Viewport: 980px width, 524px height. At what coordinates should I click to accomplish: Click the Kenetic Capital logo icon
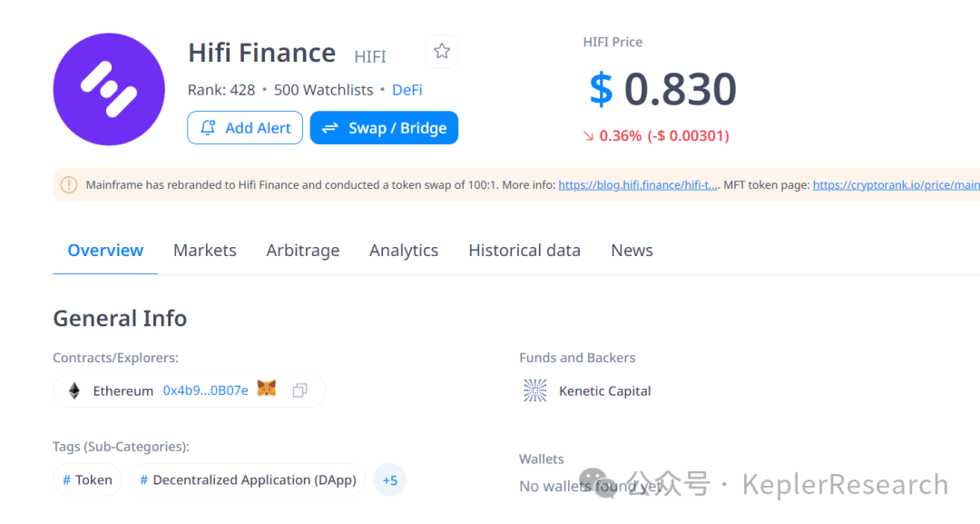(x=535, y=391)
